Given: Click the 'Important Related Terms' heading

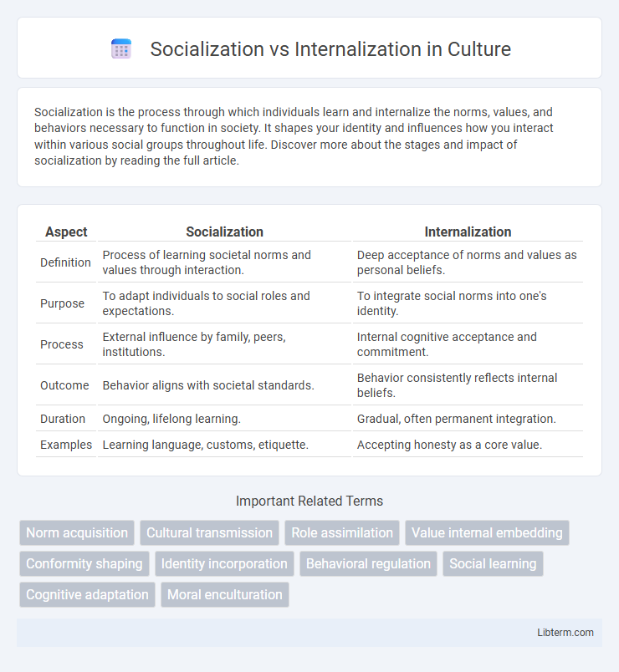Looking at the screenshot, I should [x=309, y=501].
